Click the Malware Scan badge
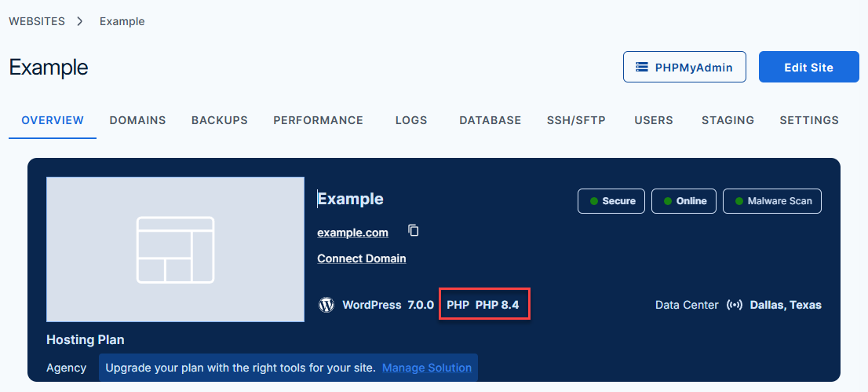This screenshot has width=868, height=392. click(772, 200)
